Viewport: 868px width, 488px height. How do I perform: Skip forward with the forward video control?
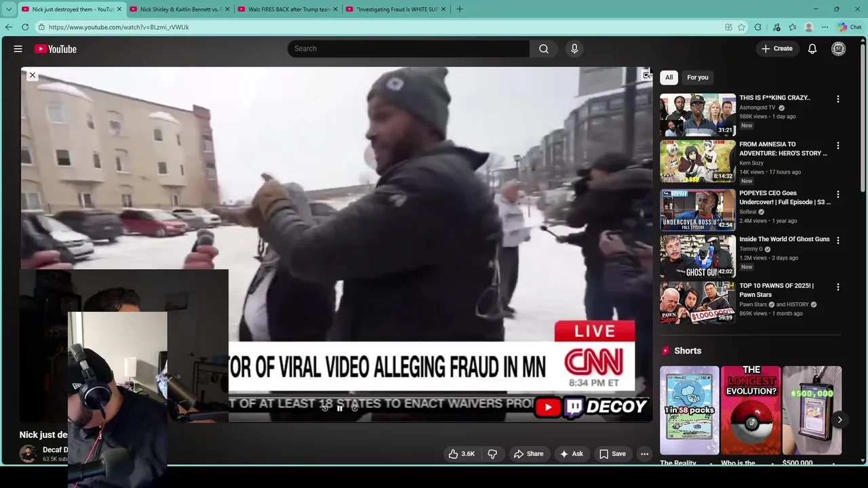(x=355, y=408)
